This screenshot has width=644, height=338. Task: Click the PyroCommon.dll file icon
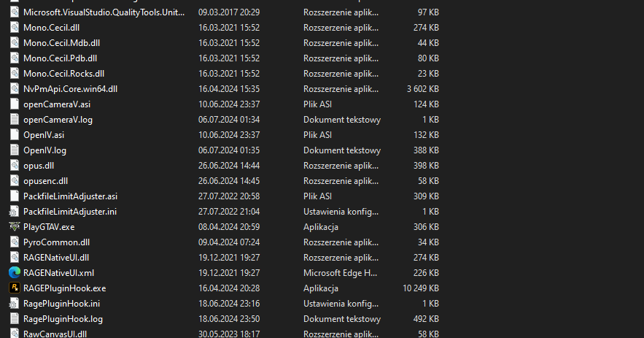(14, 242)
